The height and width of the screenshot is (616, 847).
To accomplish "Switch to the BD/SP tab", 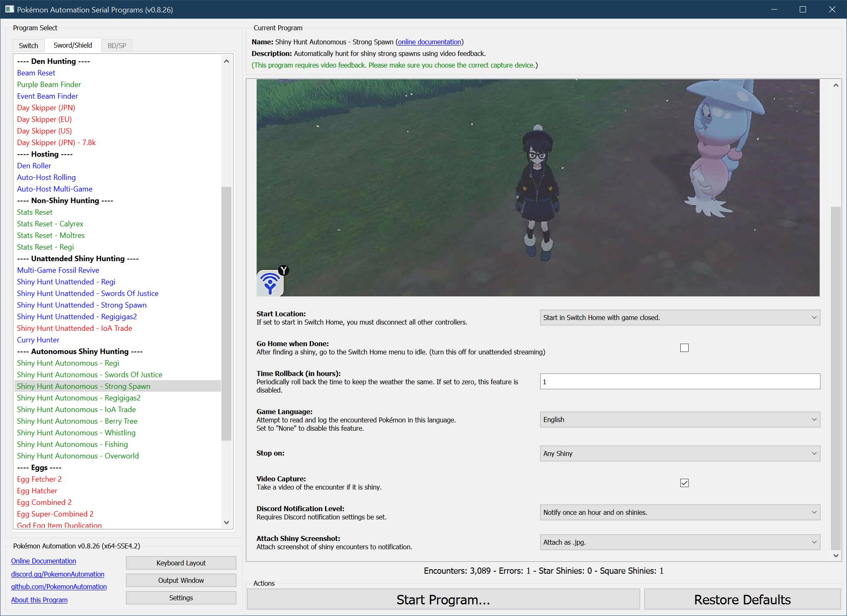I will click(x=116, y=46).
